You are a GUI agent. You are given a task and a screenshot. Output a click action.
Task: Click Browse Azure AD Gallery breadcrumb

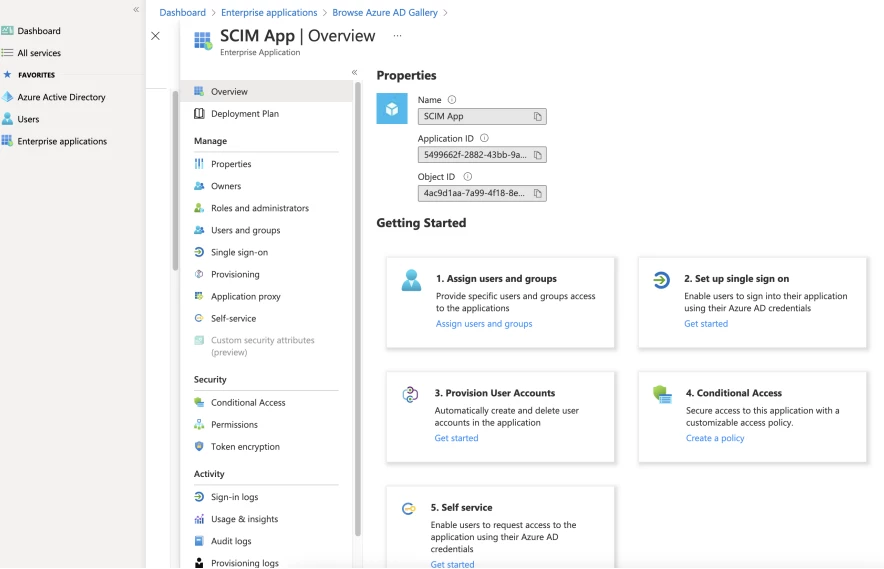click(x=384, y=12)
